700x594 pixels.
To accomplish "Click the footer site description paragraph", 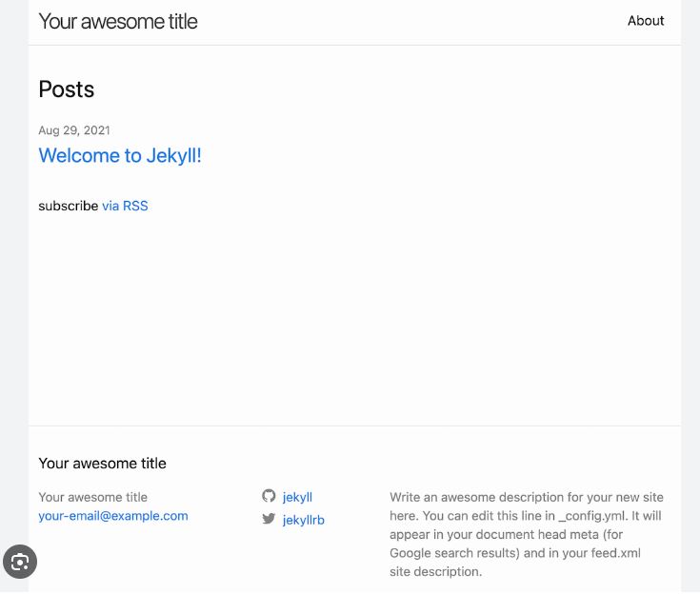I will [x=527, y=534].
